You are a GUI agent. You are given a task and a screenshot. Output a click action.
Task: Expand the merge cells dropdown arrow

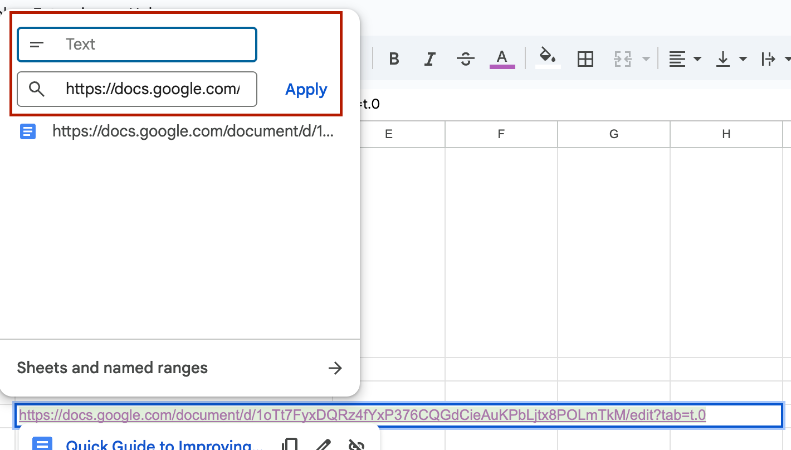(646, 59)
